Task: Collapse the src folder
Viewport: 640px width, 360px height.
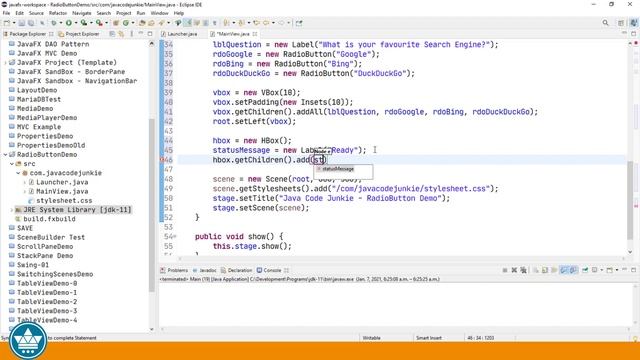Action: click(x=12, y=164)
